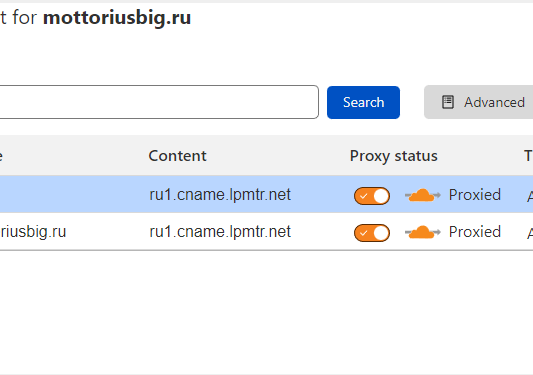This screenshot has width=533, height=375.
Task: Select the riusbig.ru record name
Action: pyautogui.click(x=33, y=232)
